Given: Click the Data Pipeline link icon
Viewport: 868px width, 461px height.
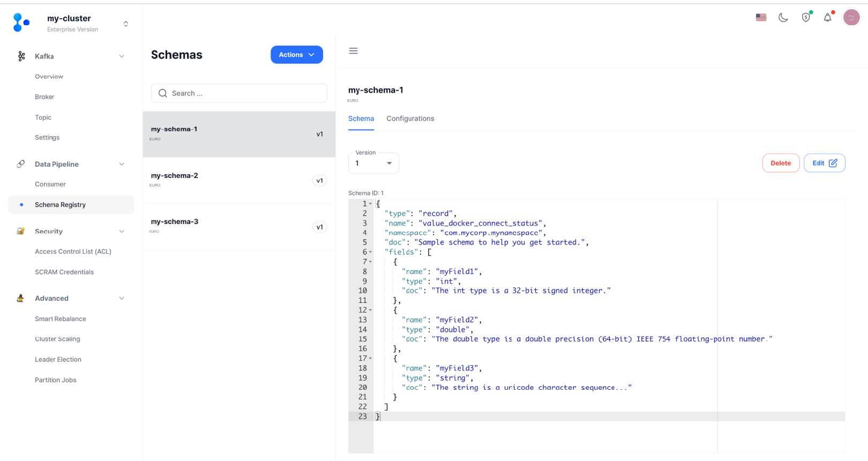Looking at the screenshot, I should click(21, 164).
